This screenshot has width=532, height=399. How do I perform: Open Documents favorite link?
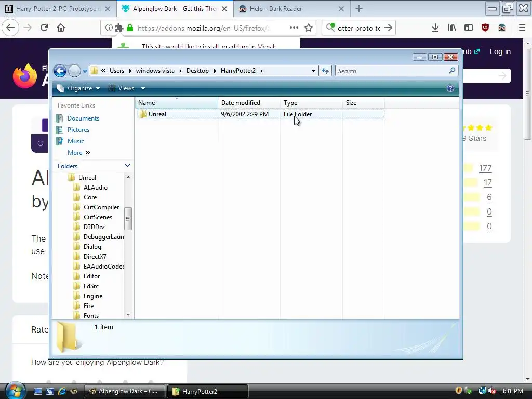click(x=83, y=118)
